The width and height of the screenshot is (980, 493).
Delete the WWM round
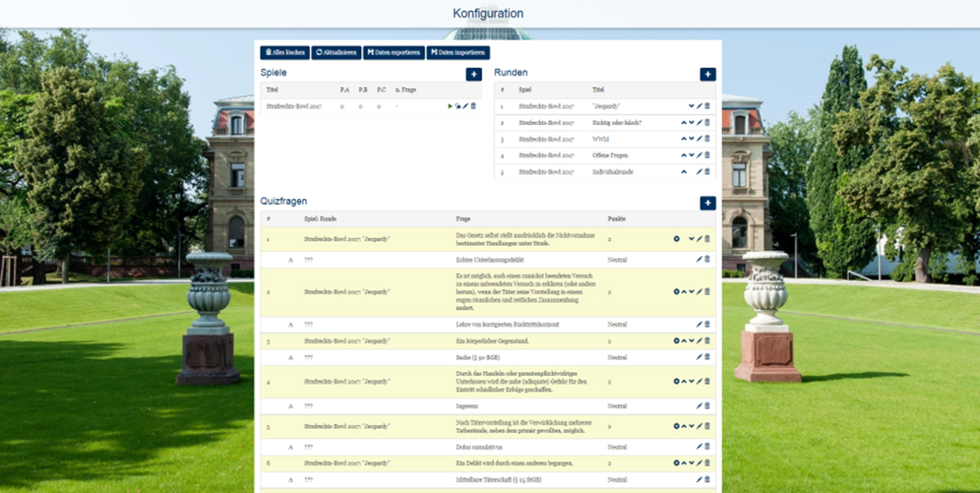[x=707, y=139]
